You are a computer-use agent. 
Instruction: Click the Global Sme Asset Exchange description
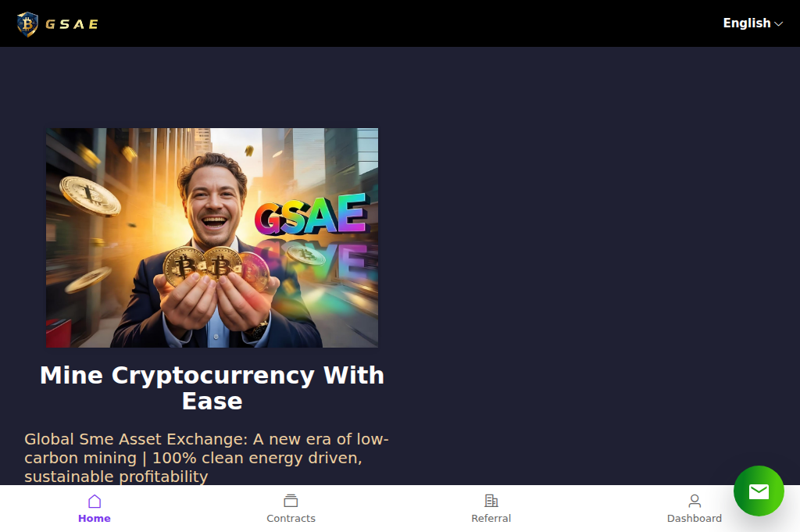click(x=206, y=458)
